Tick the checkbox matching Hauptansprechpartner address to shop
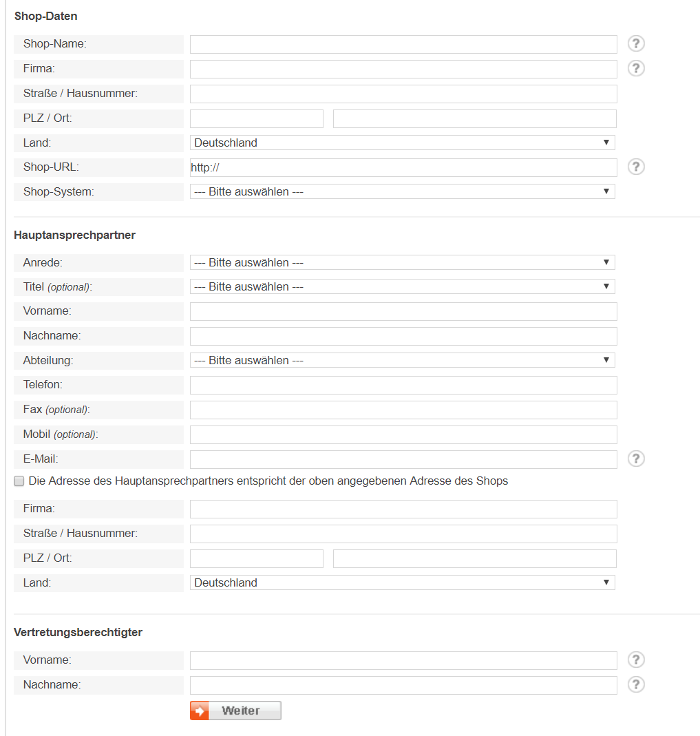 (x=19, y=481)
